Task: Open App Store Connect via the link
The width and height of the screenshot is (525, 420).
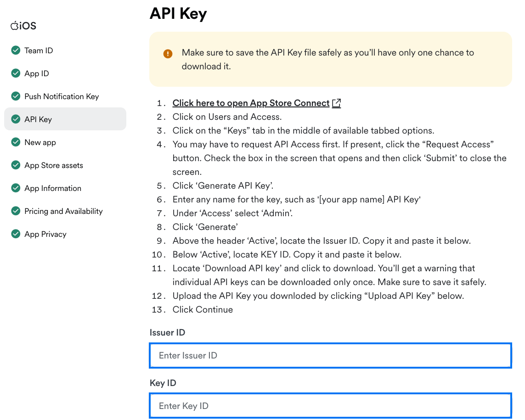Action: click(251, 103)
